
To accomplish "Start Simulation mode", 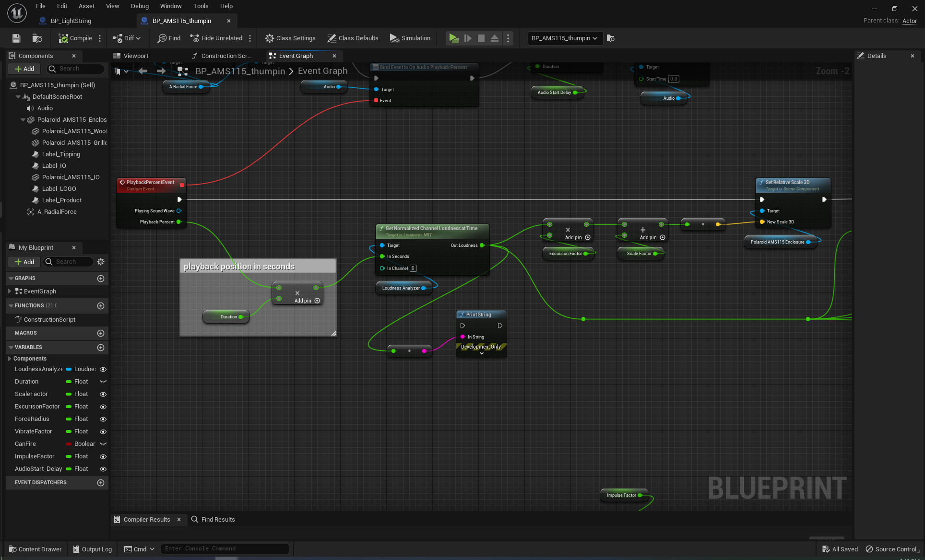I will [410, 38].
